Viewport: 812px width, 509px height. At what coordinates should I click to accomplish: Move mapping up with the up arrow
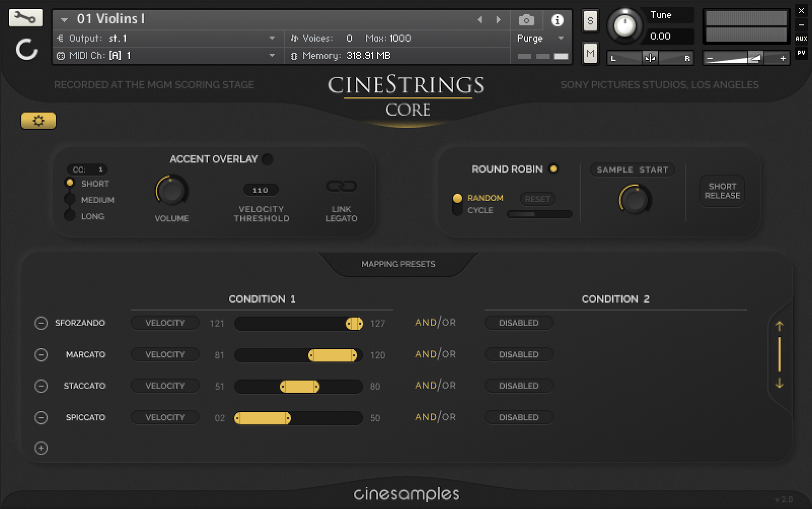pyautogui.click(x=780, y=326)
